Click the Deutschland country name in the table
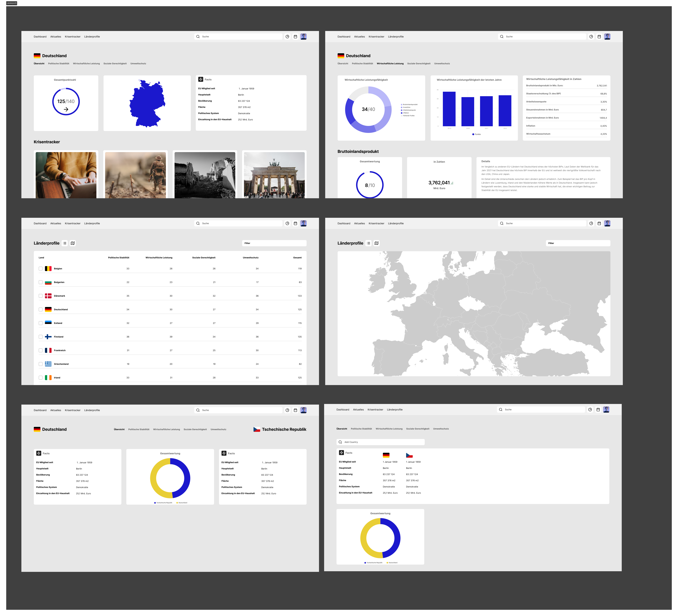Viewport: 678px width, 616px height. click(61, 309)
